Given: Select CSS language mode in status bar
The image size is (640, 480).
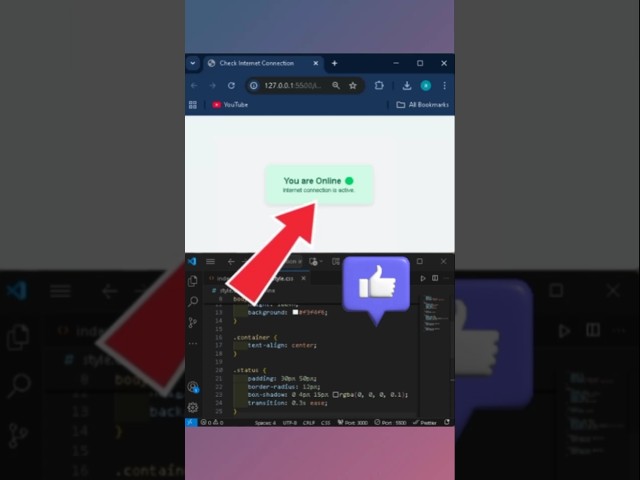Looking at the screenshot, I should pos(325,422).
